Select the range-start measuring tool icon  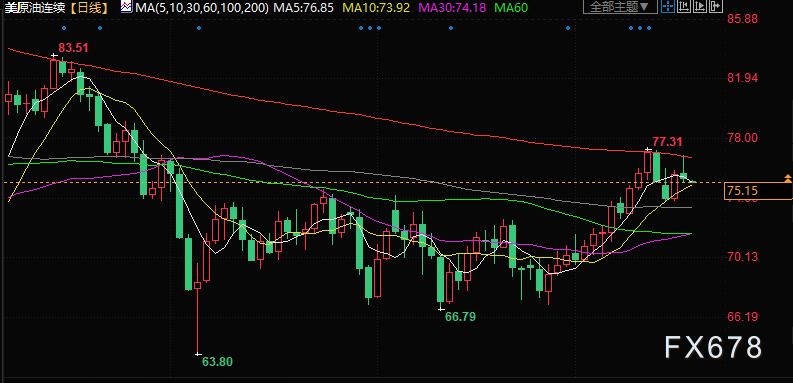coord(684,6)
